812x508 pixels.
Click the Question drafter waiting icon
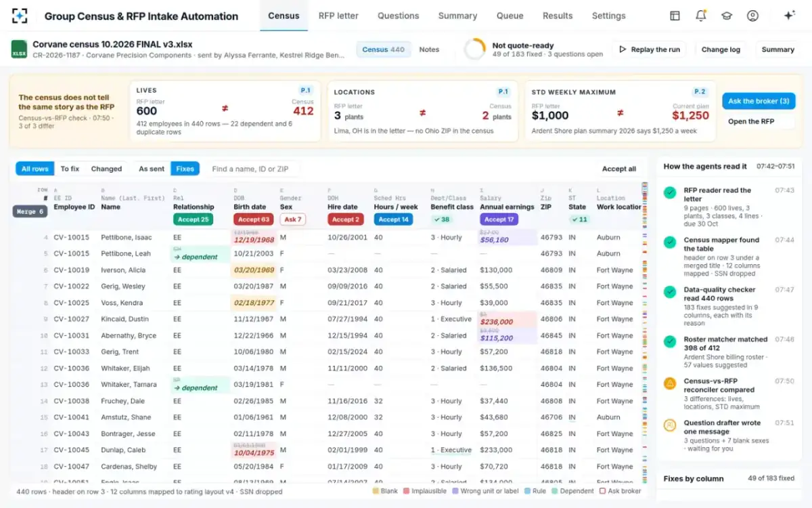(670, 425)
